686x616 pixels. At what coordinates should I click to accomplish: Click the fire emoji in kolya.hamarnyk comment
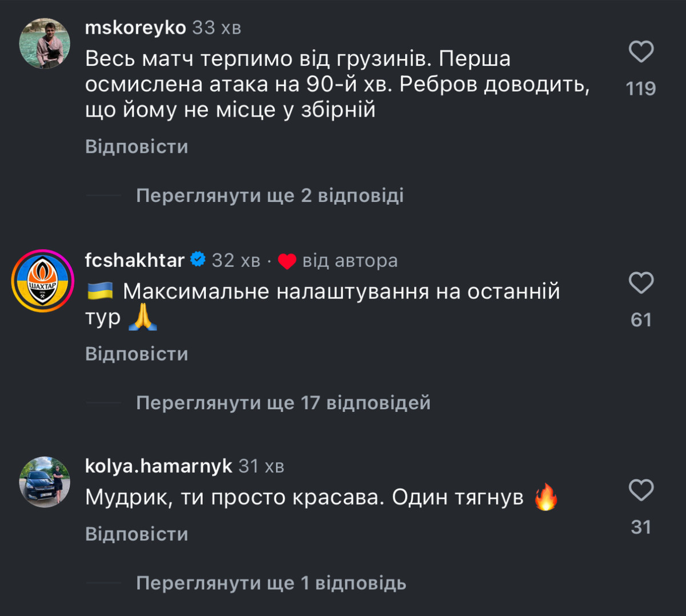tap(545, 497)
